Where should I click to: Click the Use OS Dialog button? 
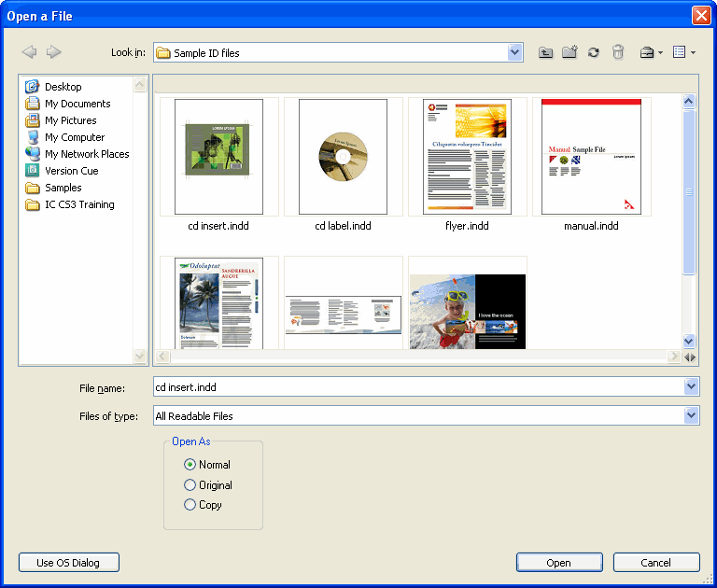point(68,563)
